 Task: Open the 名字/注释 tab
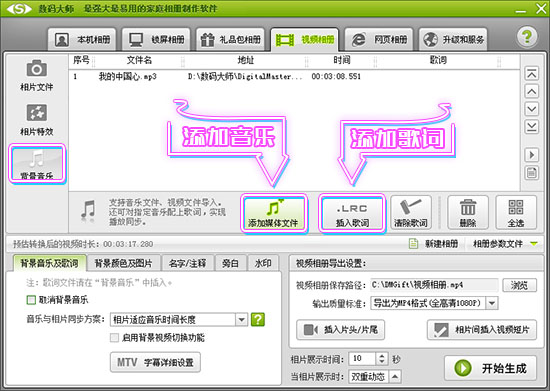tap(187, 263)
